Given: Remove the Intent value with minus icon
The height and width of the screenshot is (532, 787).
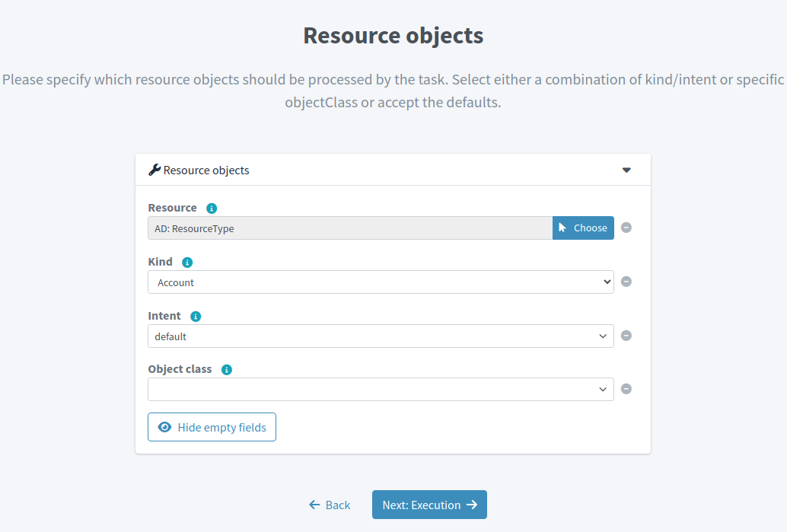Looking at the screenshot, I should coord(626,336).
